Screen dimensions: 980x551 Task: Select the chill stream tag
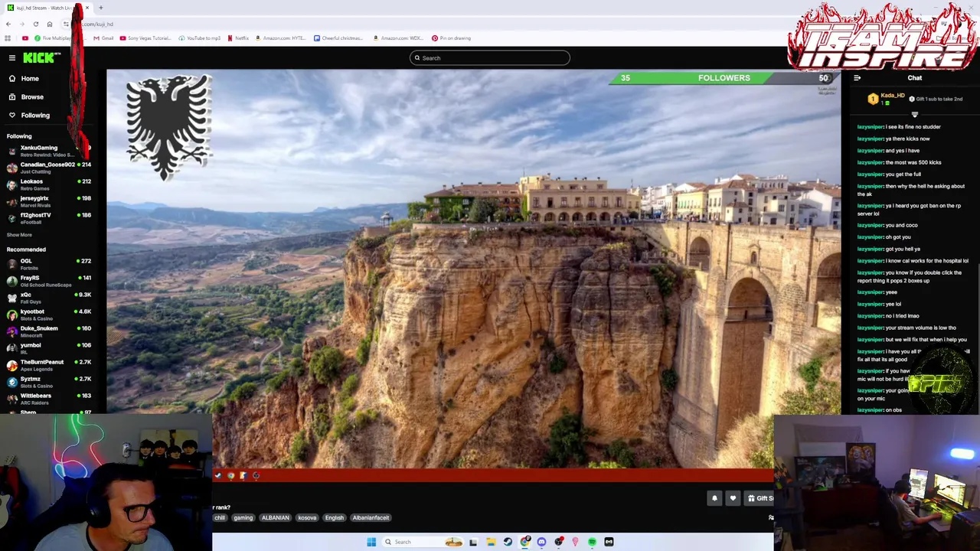(220, 518)
